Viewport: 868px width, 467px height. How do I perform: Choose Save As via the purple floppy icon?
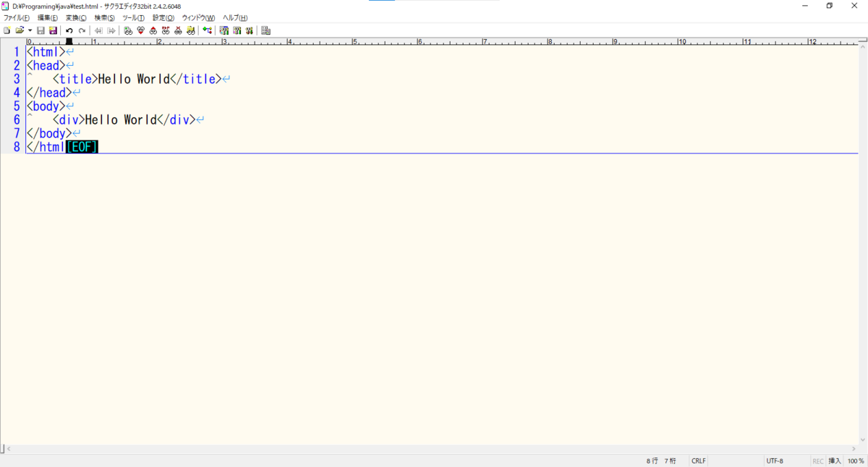pyautogui.click(x=53, y=30)
